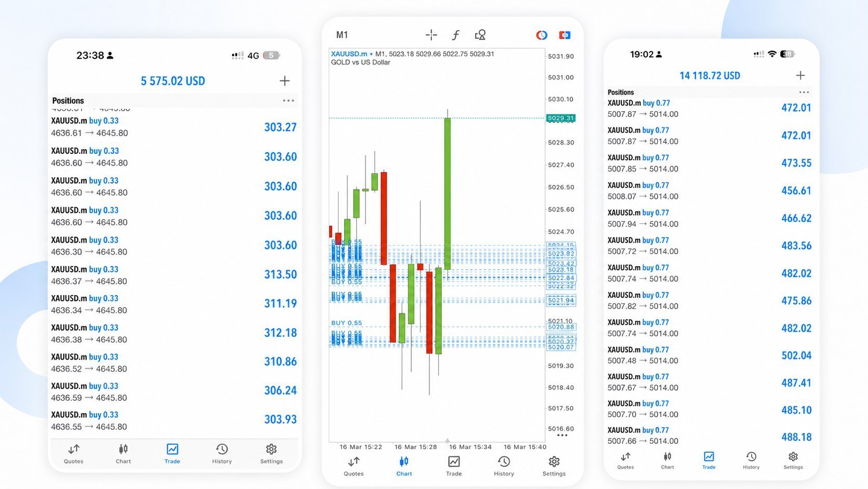Tap the battery indicator on the 23:38 phone
868x489 pixels.
tap(271, 55)
